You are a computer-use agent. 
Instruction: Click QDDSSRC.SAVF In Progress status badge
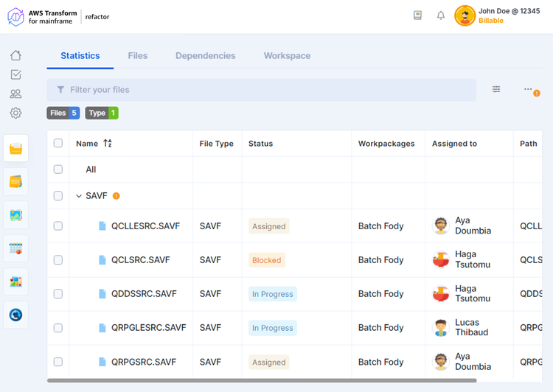[273, 294]
